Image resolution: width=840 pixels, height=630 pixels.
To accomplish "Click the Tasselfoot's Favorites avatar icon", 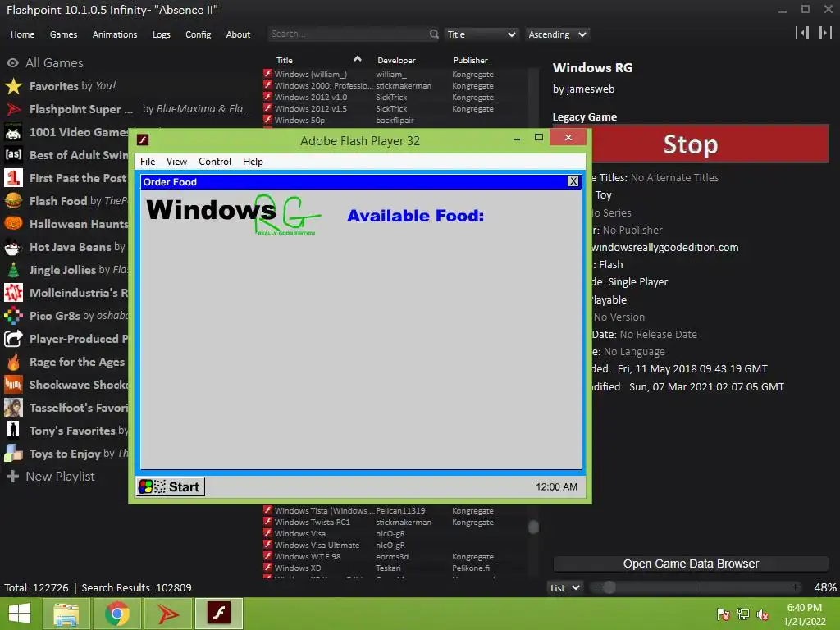I will pos(13,408).
